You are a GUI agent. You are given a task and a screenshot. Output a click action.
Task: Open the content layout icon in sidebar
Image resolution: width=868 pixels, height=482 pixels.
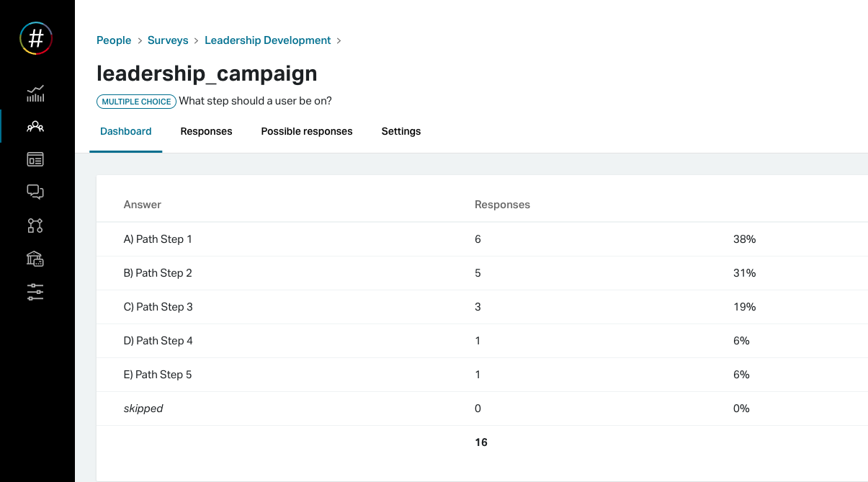(x=35, y=159)
